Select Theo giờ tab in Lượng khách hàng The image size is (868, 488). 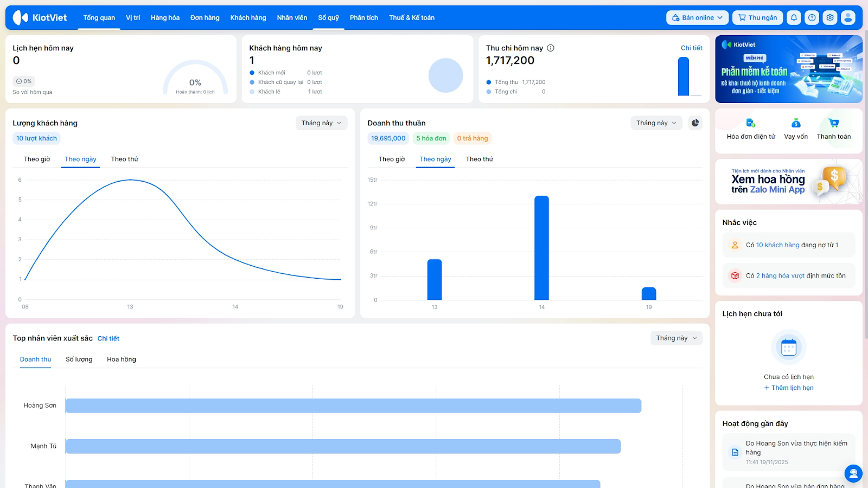point(37,159)
